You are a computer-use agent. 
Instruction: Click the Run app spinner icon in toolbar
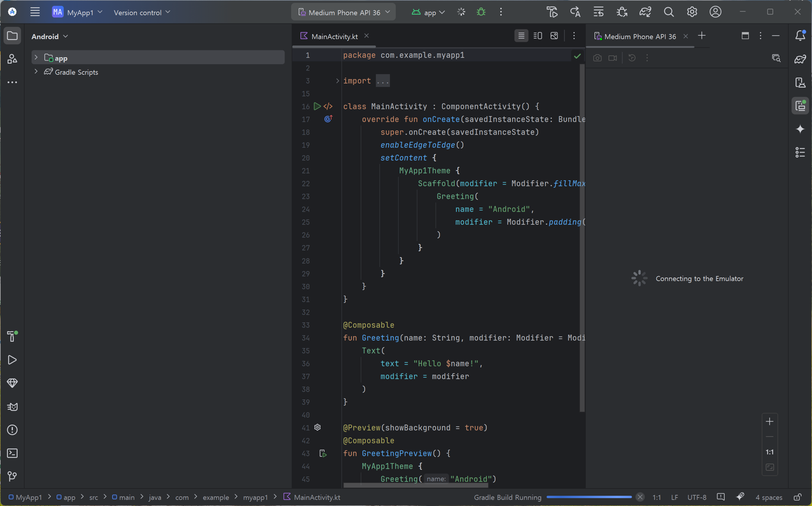[461, 12]
